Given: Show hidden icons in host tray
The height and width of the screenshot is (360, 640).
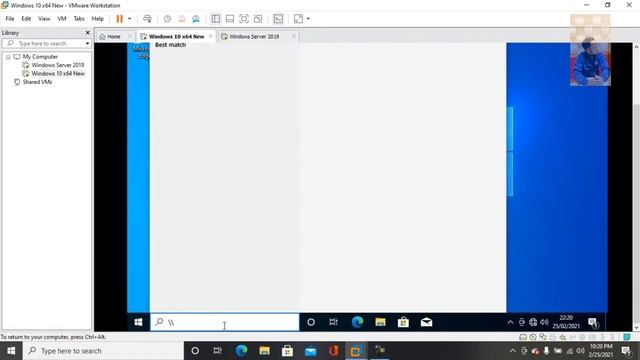Looking at the screenshot, I should click(513, 351).
